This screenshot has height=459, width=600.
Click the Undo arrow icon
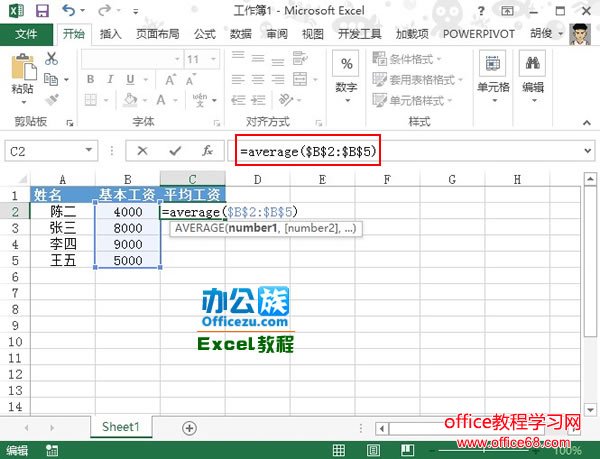[68, 10]
